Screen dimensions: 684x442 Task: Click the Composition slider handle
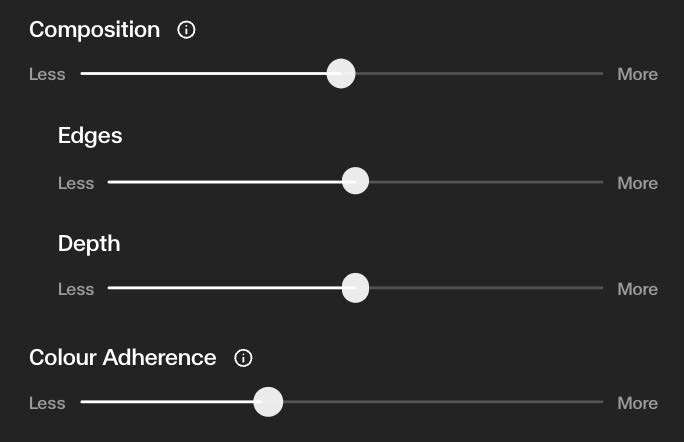pyautogui.click(x=341, y=74)
